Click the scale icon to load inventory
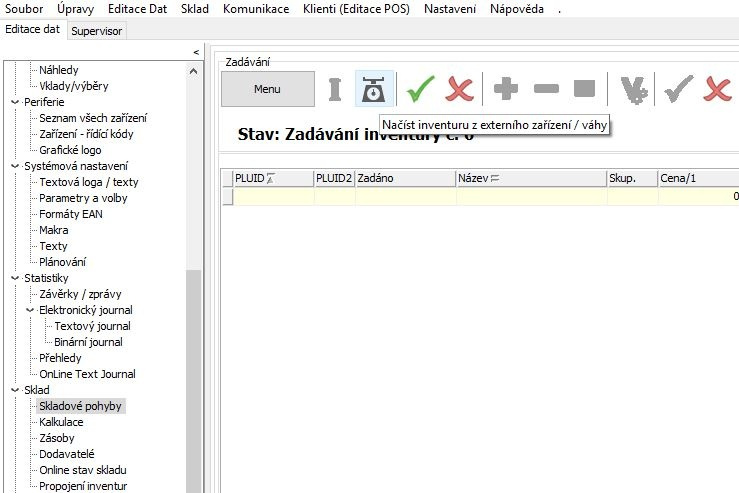The width and height of the screenshot is (739, 493). (x=375, y=90)
